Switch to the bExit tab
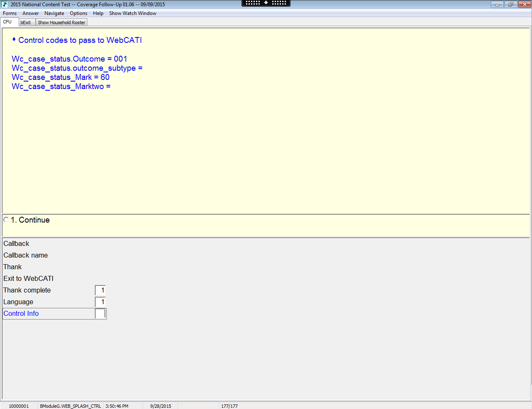 27,22
